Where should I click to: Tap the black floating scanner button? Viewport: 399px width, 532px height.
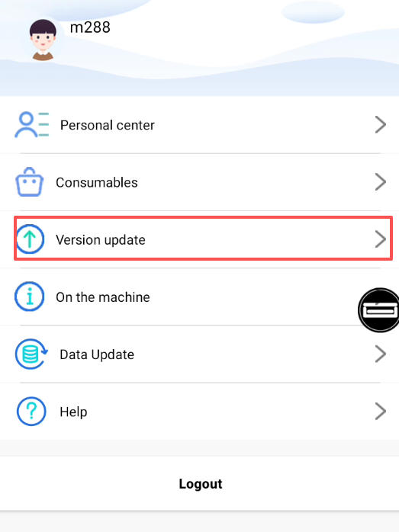coord(379,309)
